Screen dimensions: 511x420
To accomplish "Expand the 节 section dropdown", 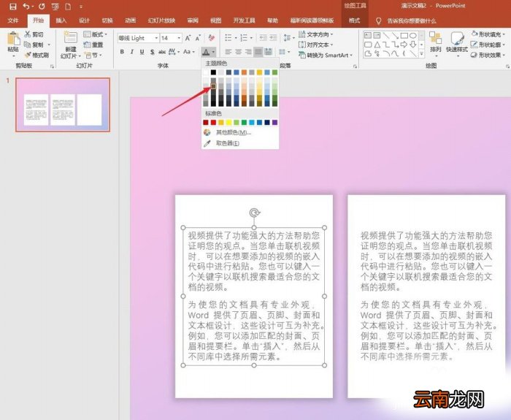I will pos(93,55).
